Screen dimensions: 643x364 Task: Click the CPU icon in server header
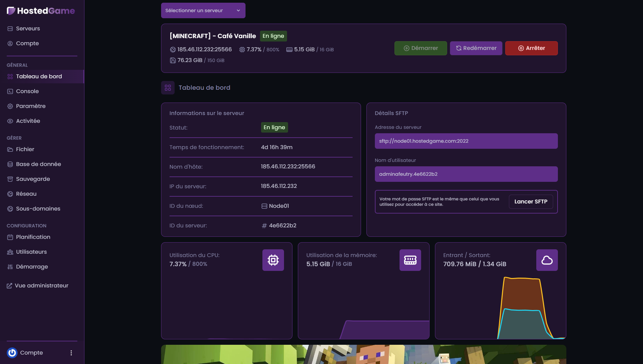point(242,50)
